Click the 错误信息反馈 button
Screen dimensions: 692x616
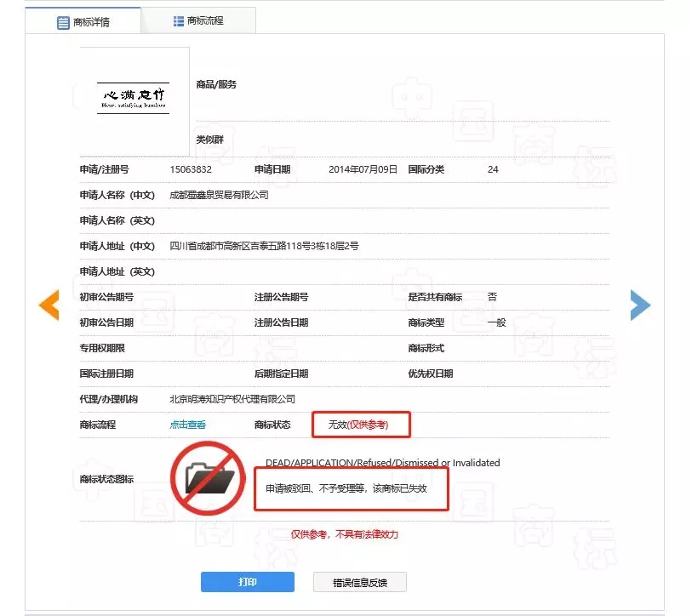click(359, 582)
